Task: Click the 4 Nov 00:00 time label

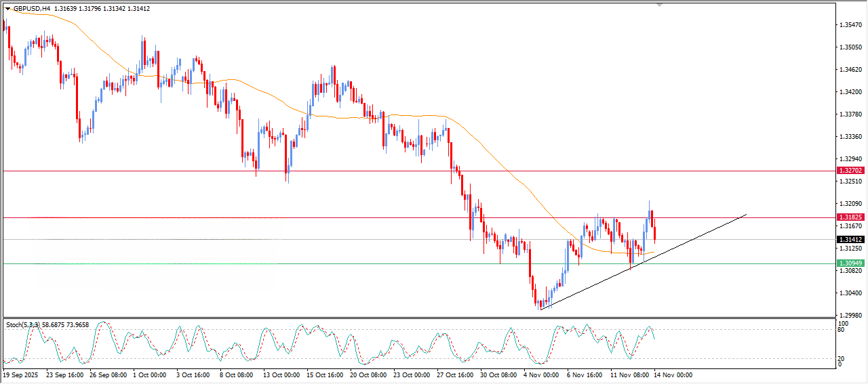Action: (540, 375)
